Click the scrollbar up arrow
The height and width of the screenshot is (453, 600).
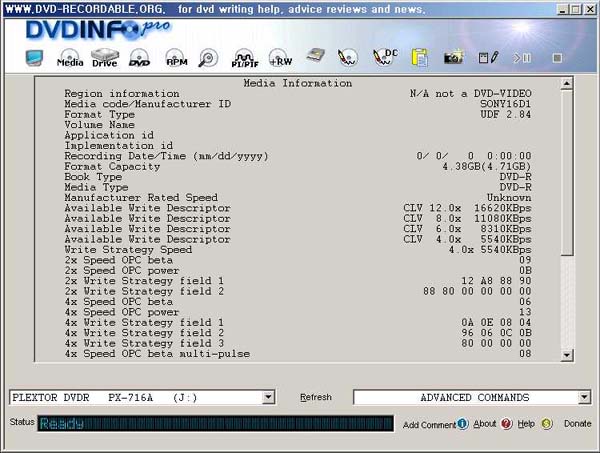point(567,83)
